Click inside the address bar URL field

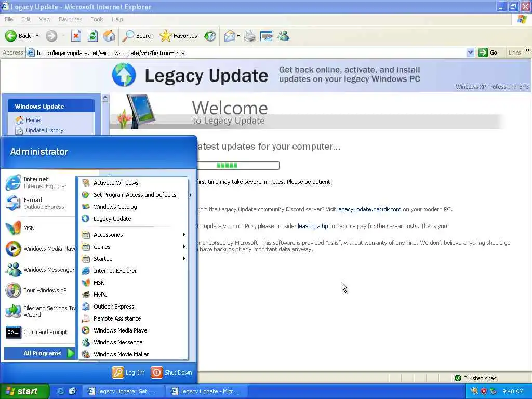251,52
